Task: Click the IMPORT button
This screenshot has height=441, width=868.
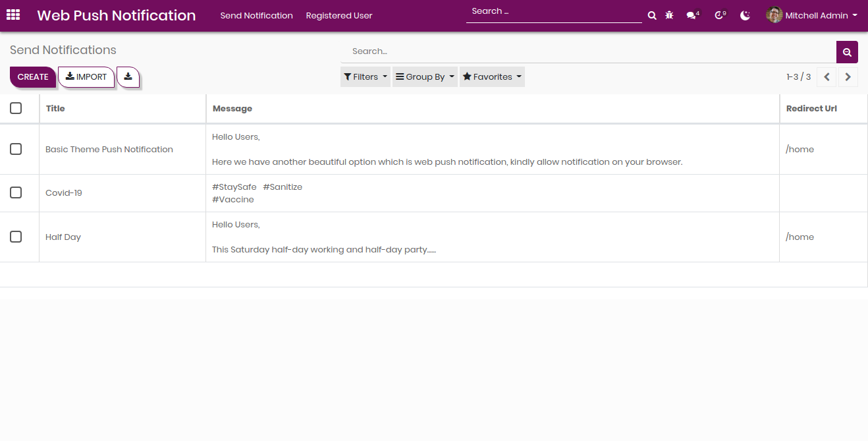Action: [x=86, y=77]
